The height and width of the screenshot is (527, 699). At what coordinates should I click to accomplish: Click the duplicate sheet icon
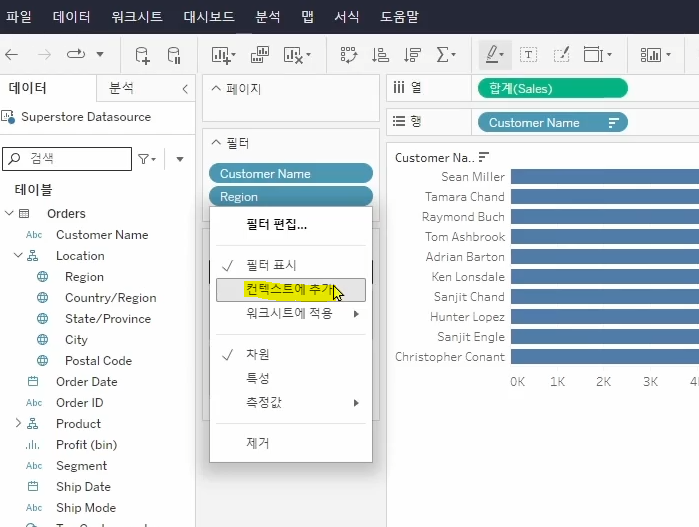(x=260, y=55)
